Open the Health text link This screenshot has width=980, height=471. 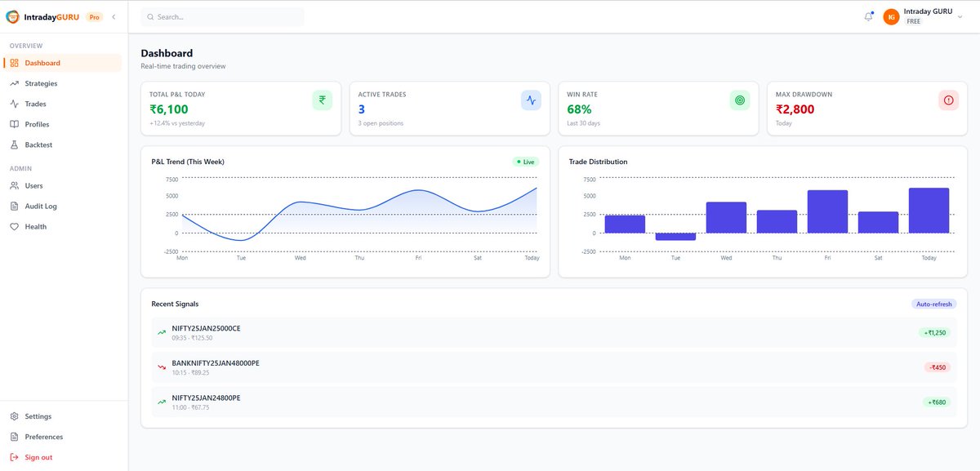(36, 226)
